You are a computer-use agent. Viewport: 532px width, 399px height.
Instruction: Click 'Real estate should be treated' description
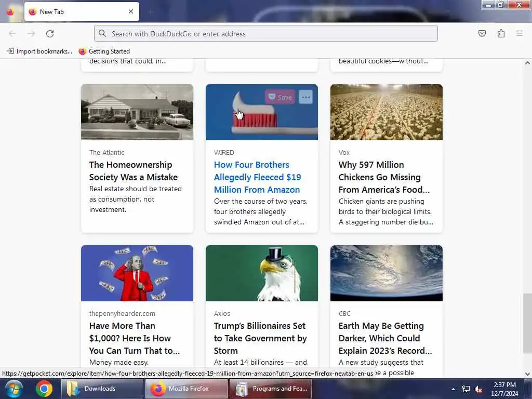tap(136, 199)
